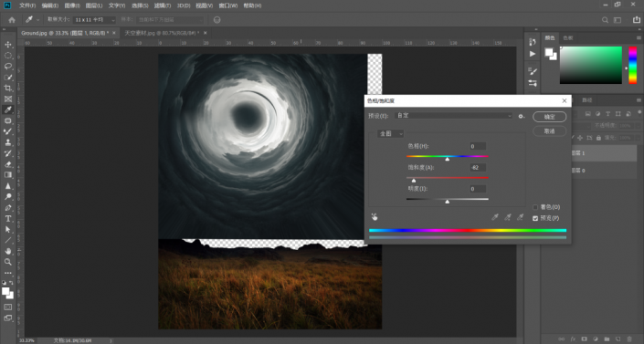Switch to the Swatches panel tab
Image resolution: width=644 pixels, height=344 pixels.
click(x=567, y=37)
